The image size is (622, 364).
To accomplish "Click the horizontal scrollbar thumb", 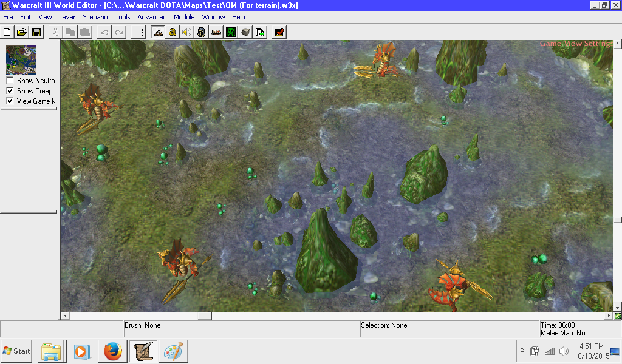I will click(205, 315).
